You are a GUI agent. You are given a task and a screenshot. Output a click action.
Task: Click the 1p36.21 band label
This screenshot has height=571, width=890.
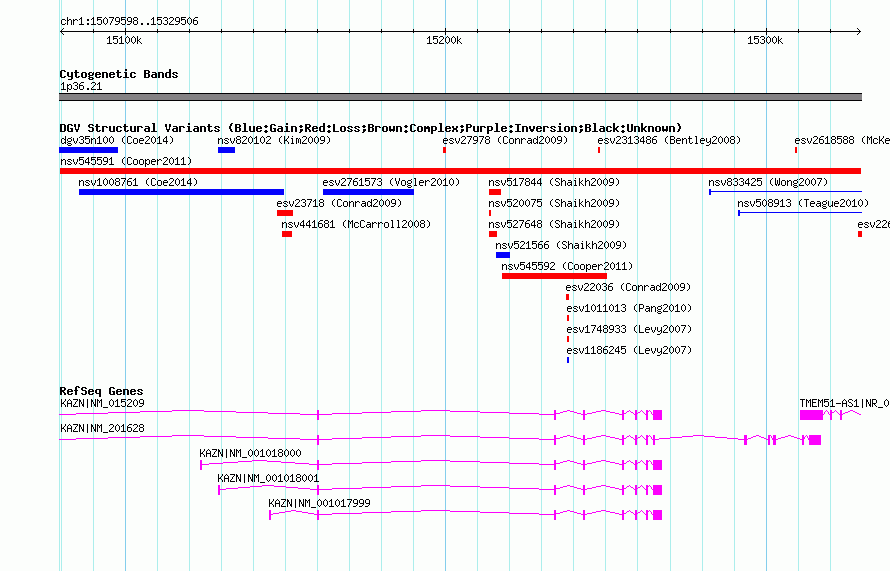pyautogui.click(x=81, y=86)
